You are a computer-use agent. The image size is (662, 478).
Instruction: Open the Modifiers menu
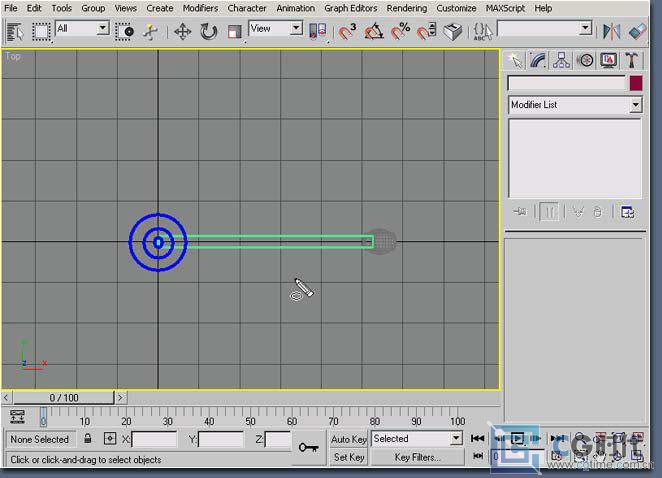(201, 8)
